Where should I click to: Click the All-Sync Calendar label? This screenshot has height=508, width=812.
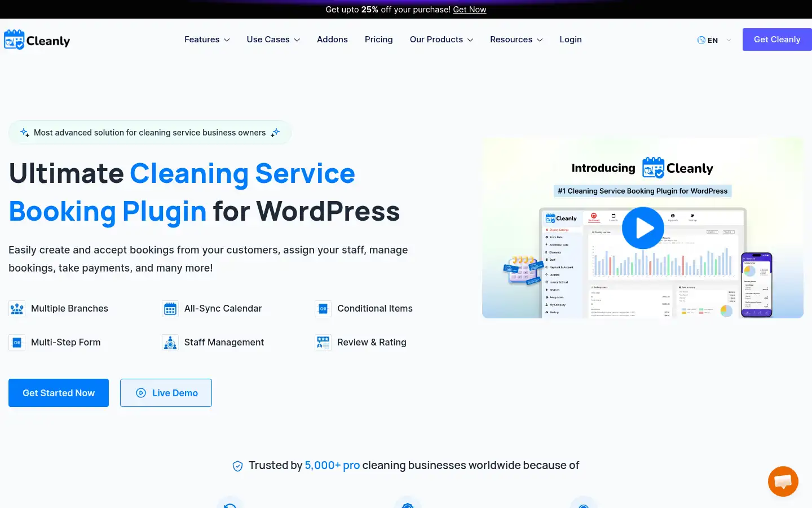click(223, 308)
